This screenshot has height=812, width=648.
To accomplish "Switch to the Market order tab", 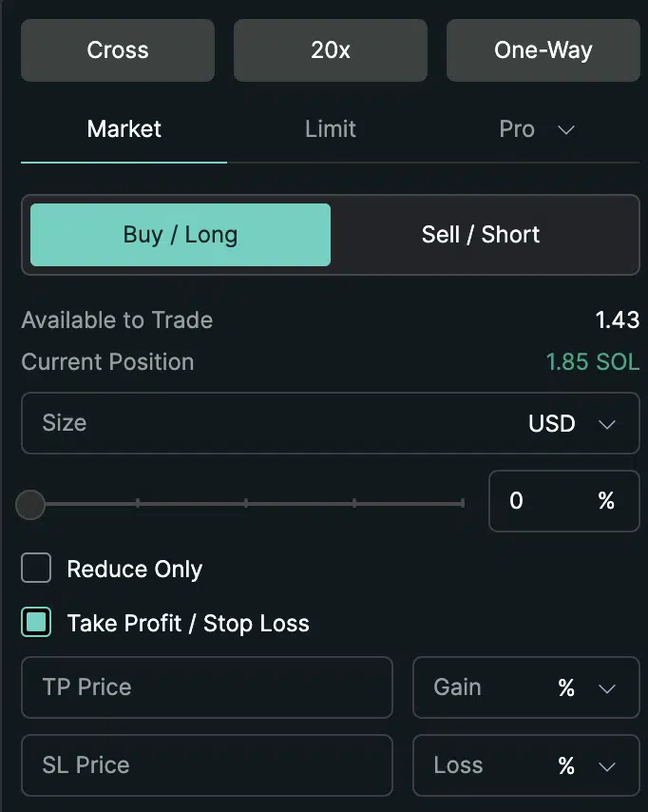I will click(124, 129).
